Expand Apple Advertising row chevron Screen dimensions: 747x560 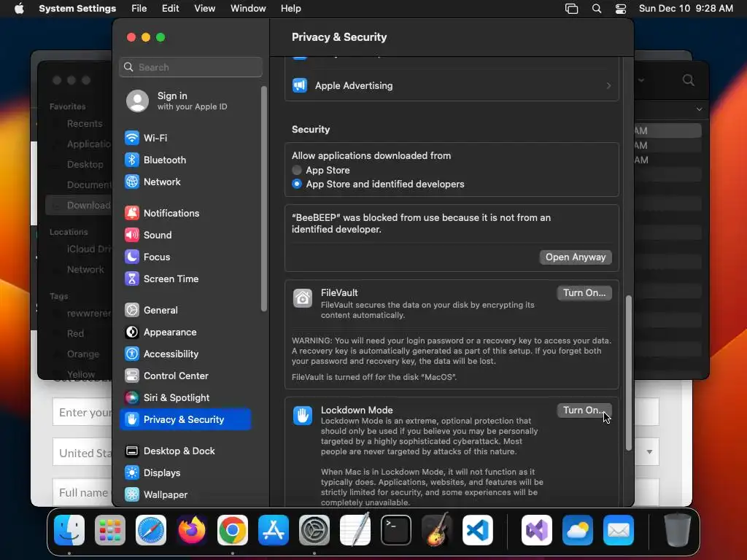(608, 86)
